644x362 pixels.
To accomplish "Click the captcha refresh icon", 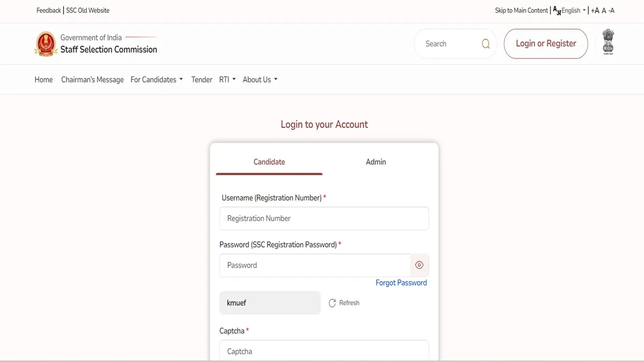I will pos(332,303).
